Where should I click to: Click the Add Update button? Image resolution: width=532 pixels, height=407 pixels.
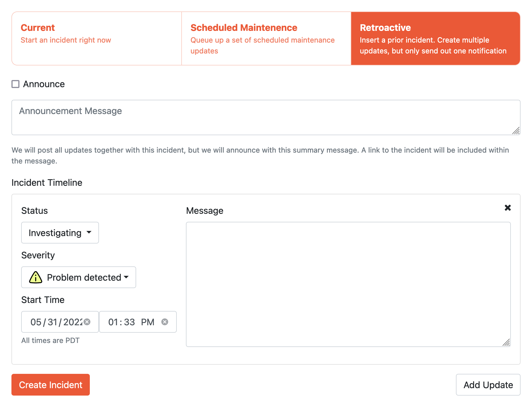pos(488,385)
